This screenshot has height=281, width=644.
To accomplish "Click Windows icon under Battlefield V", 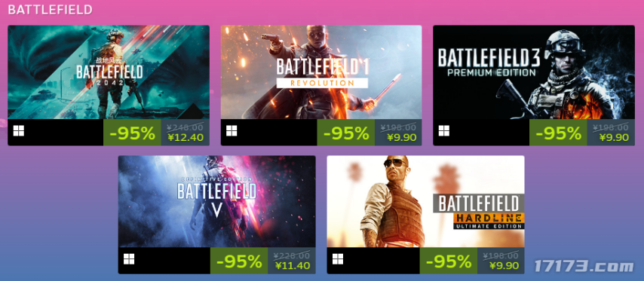I will click(129, 259).
